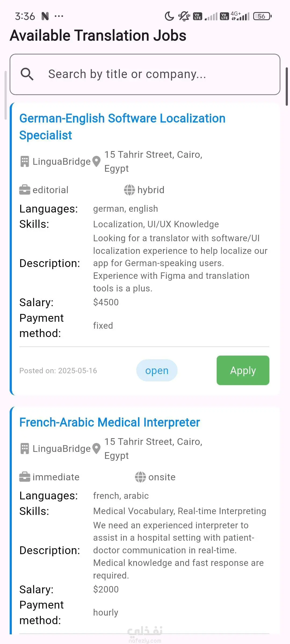Click the page scrollbar on the right edge

(287, 86)
